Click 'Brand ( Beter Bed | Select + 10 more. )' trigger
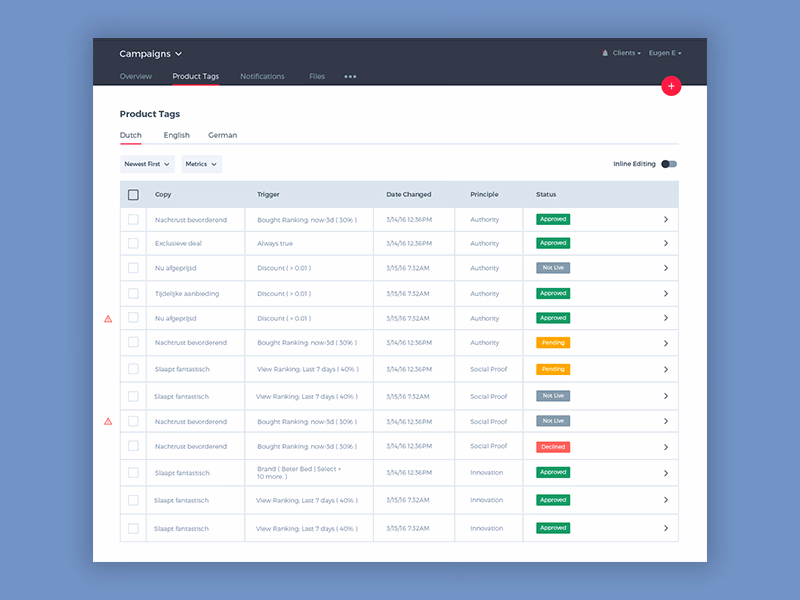Screen dimensions: 800x600 (299, 472)
